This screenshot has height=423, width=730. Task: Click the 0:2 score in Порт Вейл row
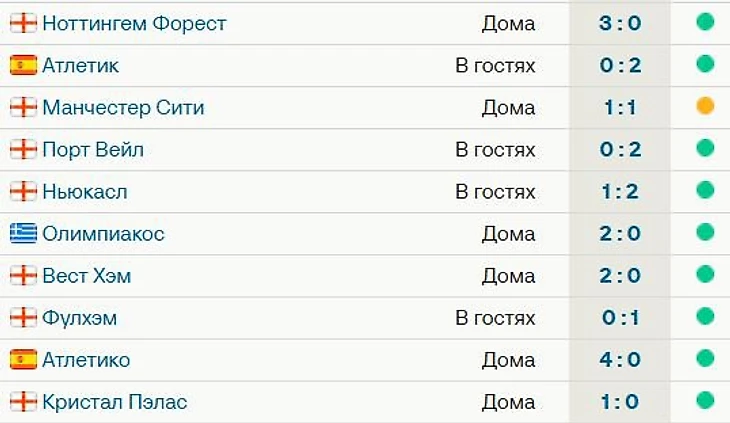[620, 149]
